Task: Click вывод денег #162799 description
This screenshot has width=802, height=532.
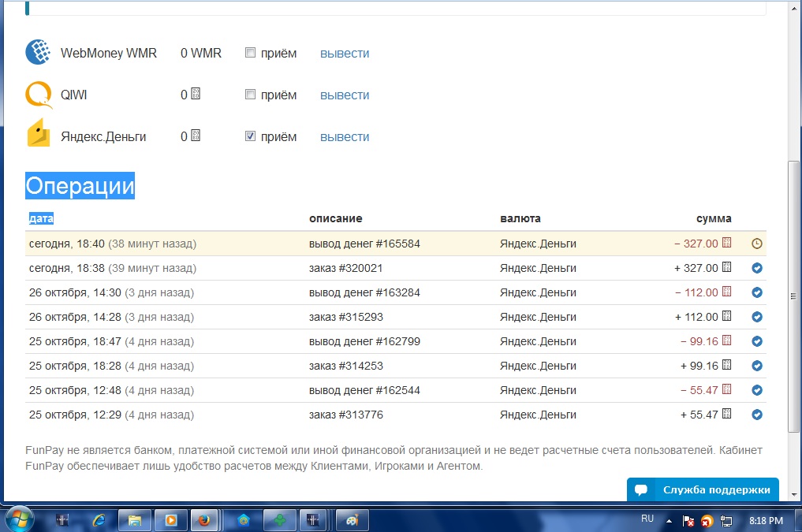Action: 364,341
